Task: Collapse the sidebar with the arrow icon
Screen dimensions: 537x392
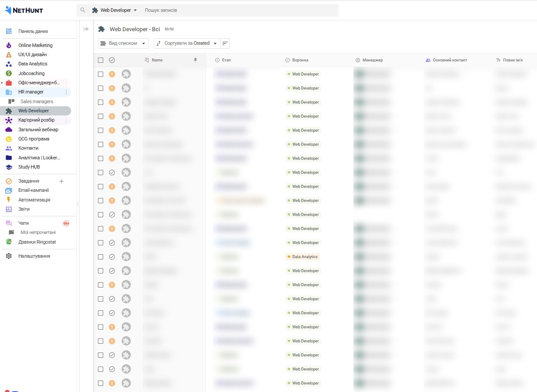Action: [86, 29]
